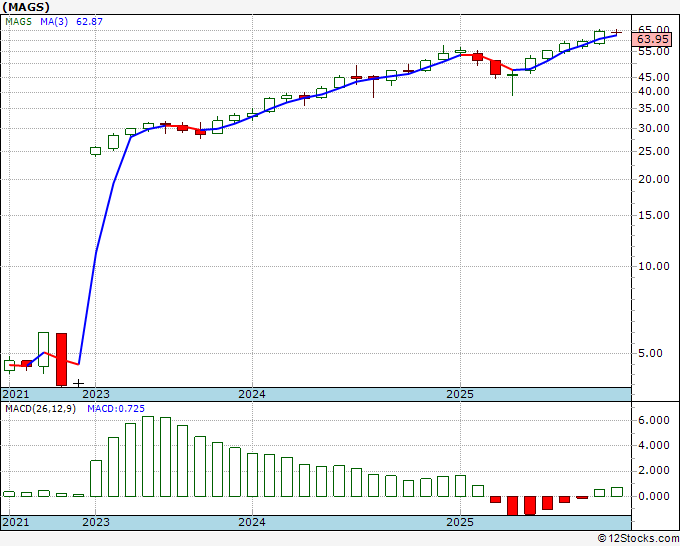
Task: Click 2025 on the price chart timeline
Action: pyautogui.click(x=460, y=394)
